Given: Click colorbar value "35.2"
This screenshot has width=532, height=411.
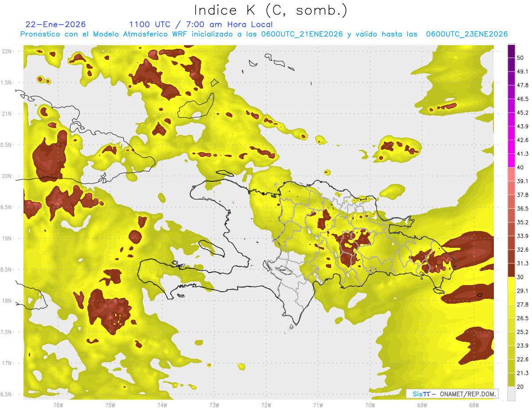Looking at the screenshot, I should (x=523, y=222).
